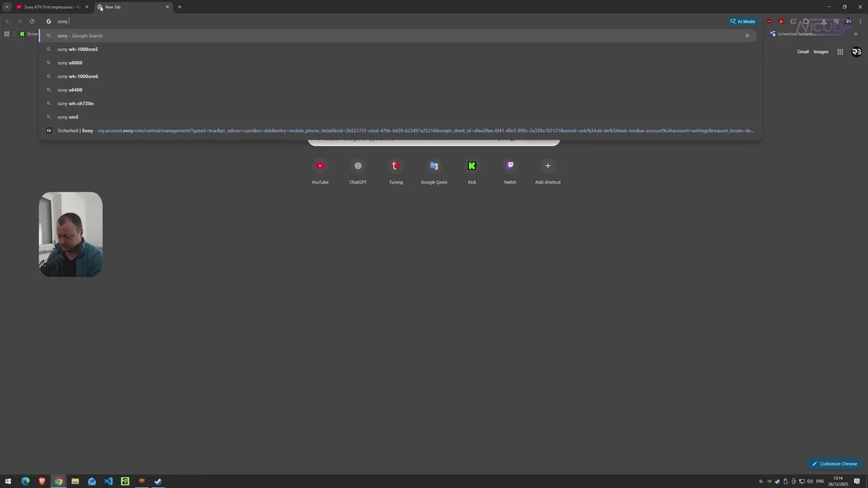The image size is (868, 488).
Task: Open the Tureng shortcut
Action: (395, 171)
